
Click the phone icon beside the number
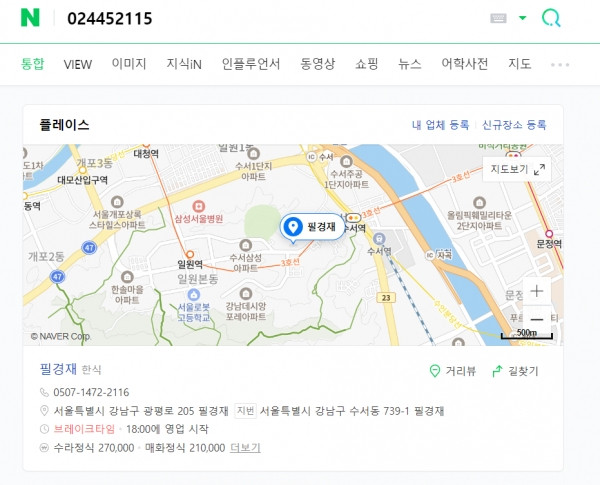tap(44, 392)
